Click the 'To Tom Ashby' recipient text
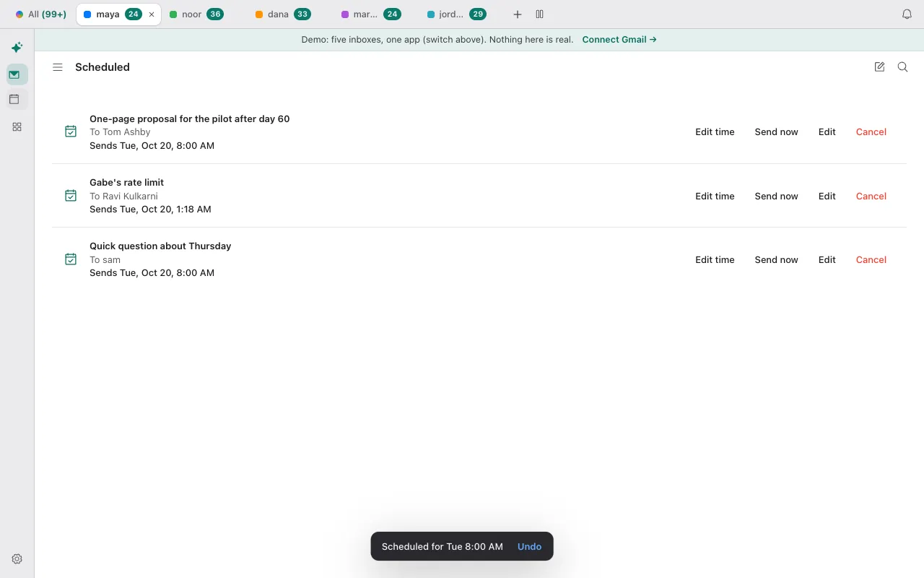Image resolution: width=924 pixels, height=578 pixels. pyautogui.click(x=120, y=132)
